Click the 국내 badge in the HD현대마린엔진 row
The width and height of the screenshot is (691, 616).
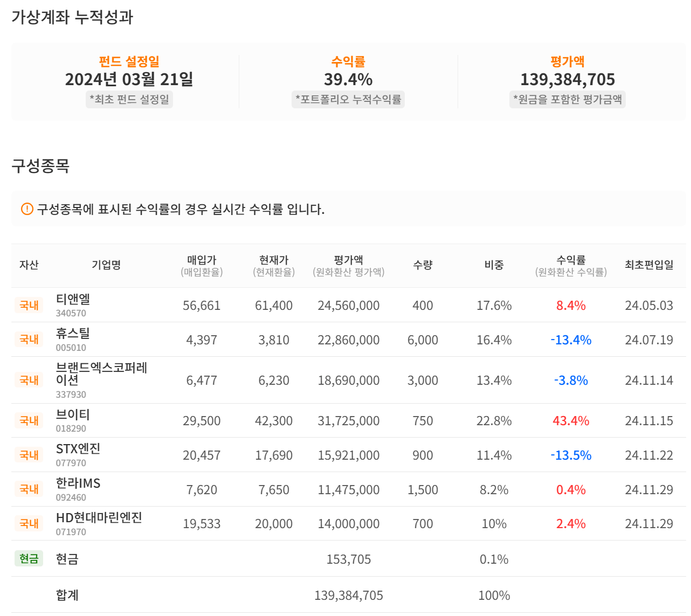[x=29, y=524]
